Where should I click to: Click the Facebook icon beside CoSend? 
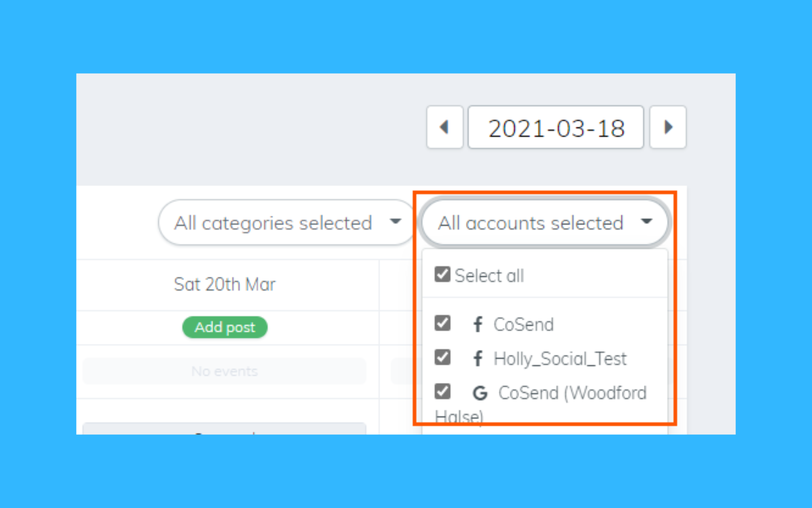[478, 324]
